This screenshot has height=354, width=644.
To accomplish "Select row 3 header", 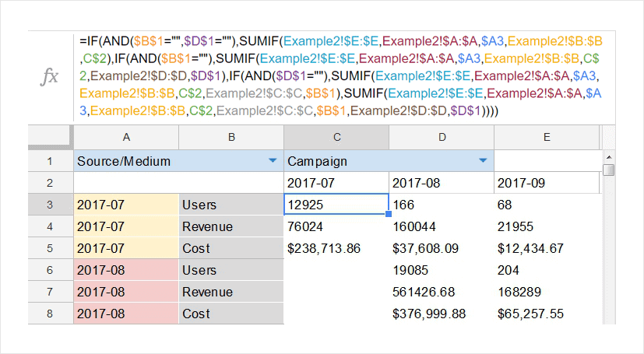I will 51,205.
